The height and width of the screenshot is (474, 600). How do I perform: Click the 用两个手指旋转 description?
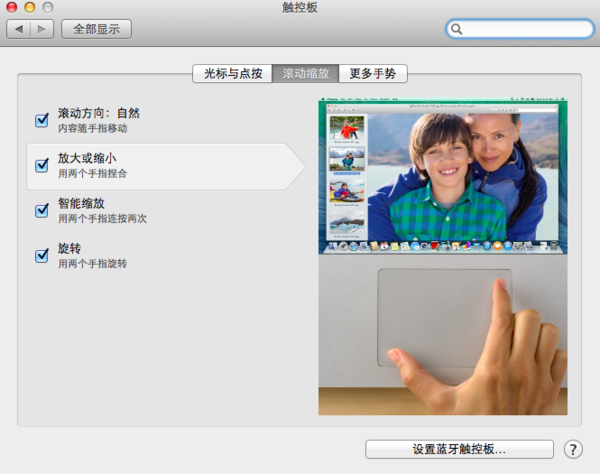(x=92, y=264)
